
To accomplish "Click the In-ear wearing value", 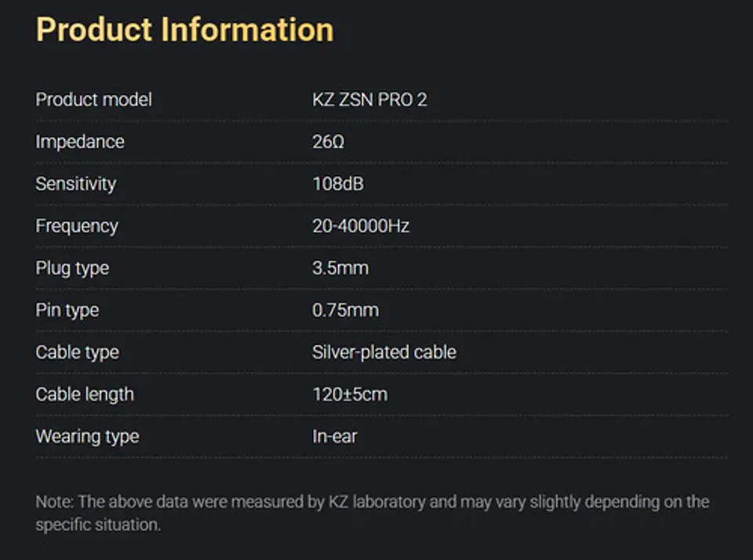I will coord(335,437).
